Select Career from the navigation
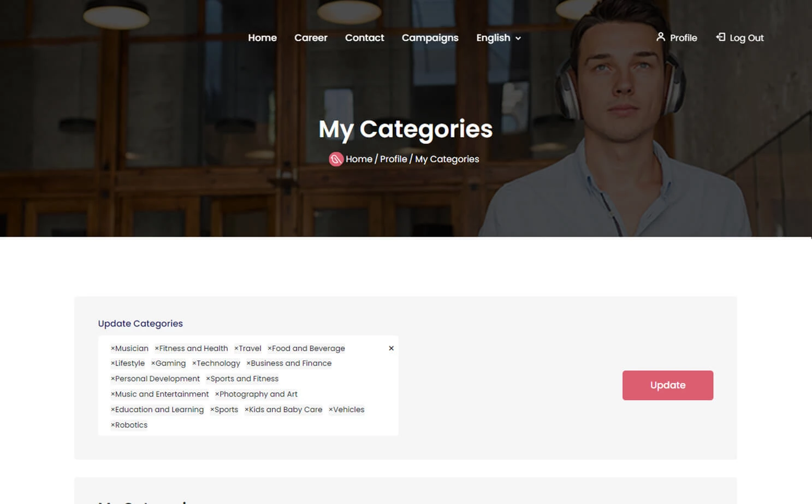The width and height of the screenshot is (812, 504). point(311,38)
